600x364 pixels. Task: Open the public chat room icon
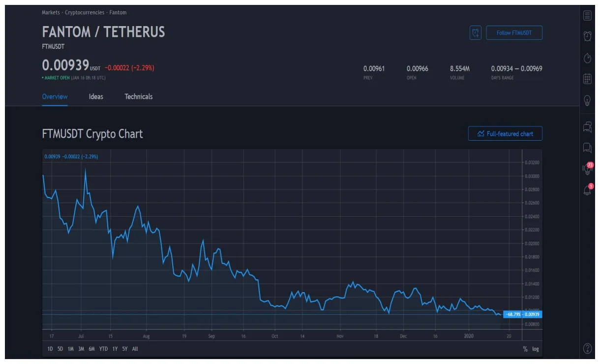click(x=587, y=146)
